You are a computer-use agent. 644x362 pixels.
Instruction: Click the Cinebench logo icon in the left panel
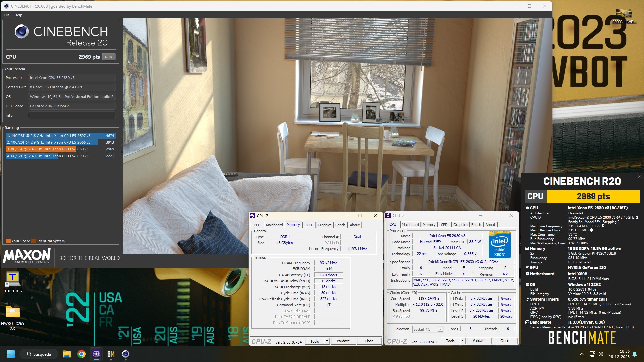(21, 32)
